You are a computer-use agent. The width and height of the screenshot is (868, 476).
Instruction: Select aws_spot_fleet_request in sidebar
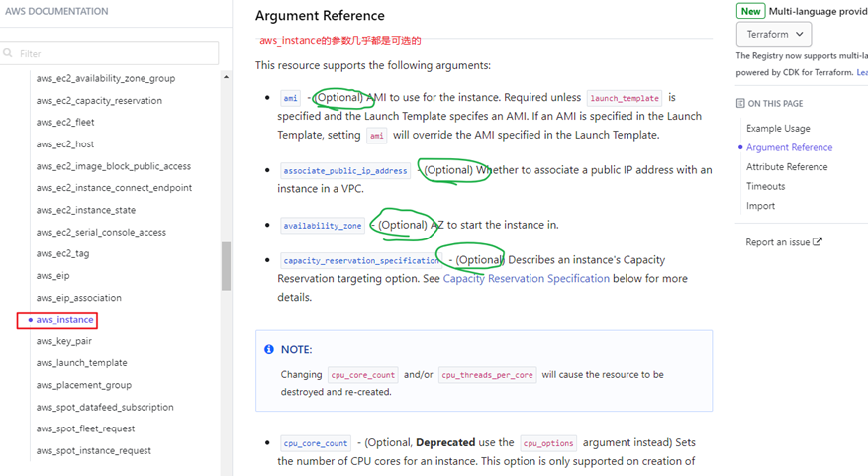(x=86, y=428)
